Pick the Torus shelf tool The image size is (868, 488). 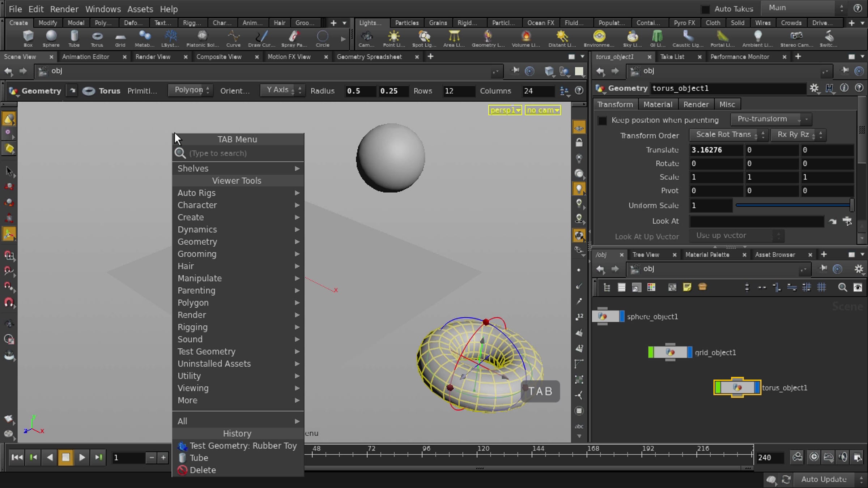pos(97,39)
